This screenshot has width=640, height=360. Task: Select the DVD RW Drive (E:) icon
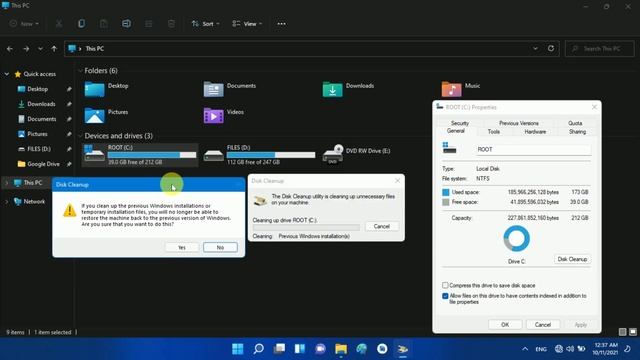click(333, 154)
